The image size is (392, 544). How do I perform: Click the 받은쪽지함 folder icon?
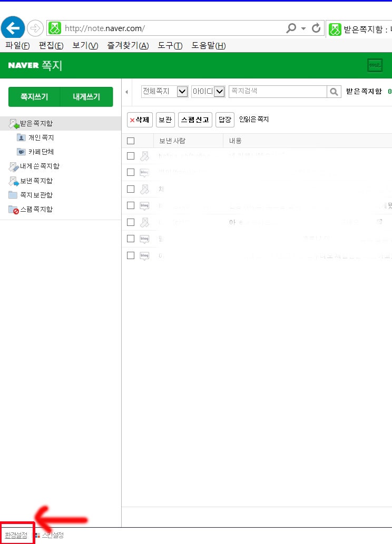pyautogui.click(x=14, y=124)
